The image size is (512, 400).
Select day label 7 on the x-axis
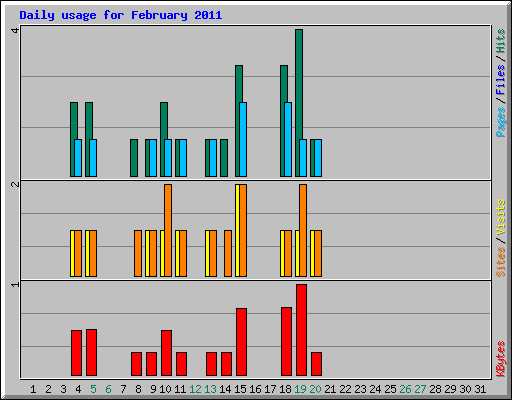coord(123,389)
